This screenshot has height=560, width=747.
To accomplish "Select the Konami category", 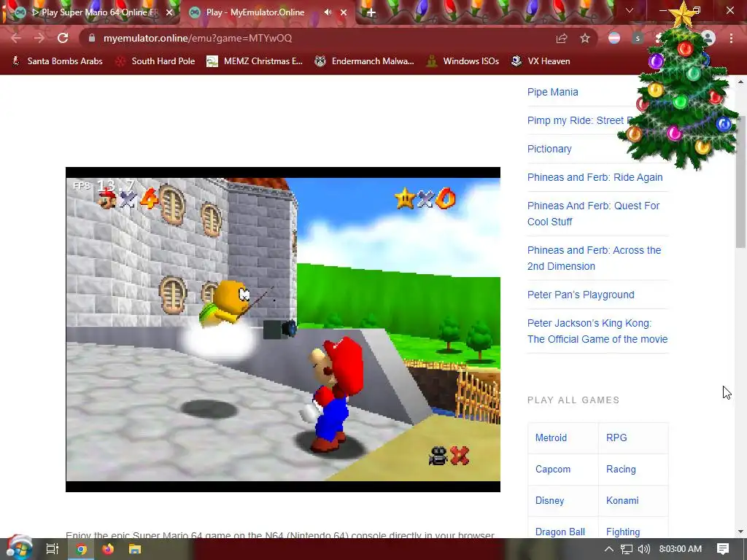I will (x=622, y=500).
